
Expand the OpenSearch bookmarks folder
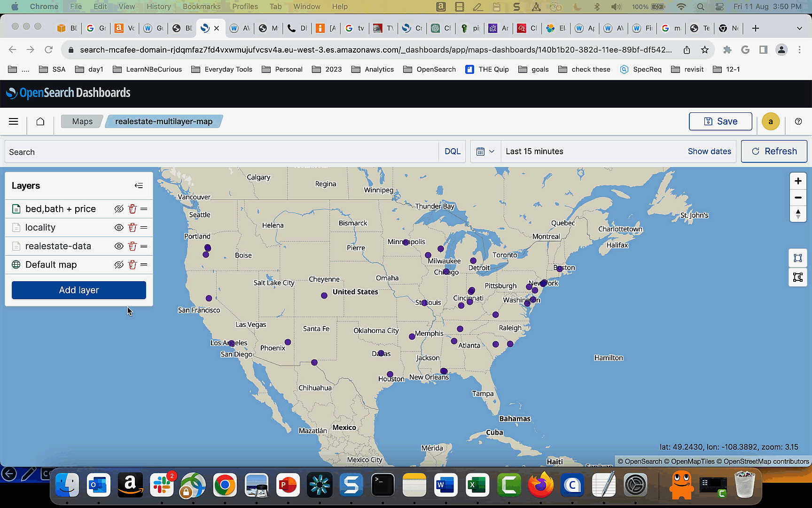[x=429, y=69]
